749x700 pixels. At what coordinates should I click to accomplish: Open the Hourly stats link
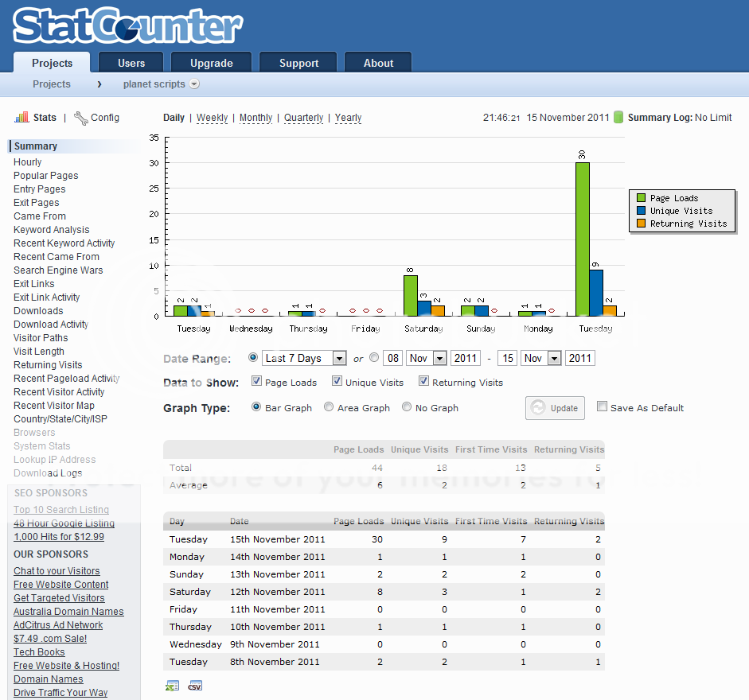(27, 162)
